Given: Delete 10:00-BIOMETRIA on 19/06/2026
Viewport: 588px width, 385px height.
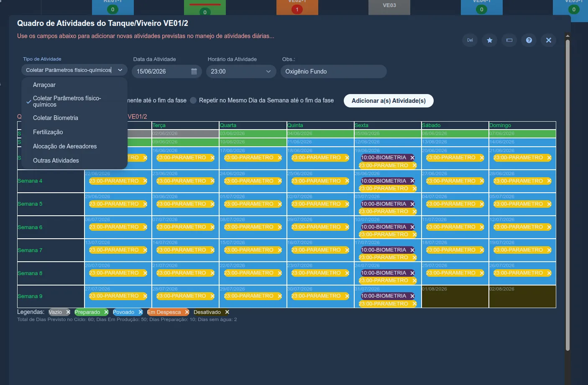Looking at the screenshot, I should (412, 158).
